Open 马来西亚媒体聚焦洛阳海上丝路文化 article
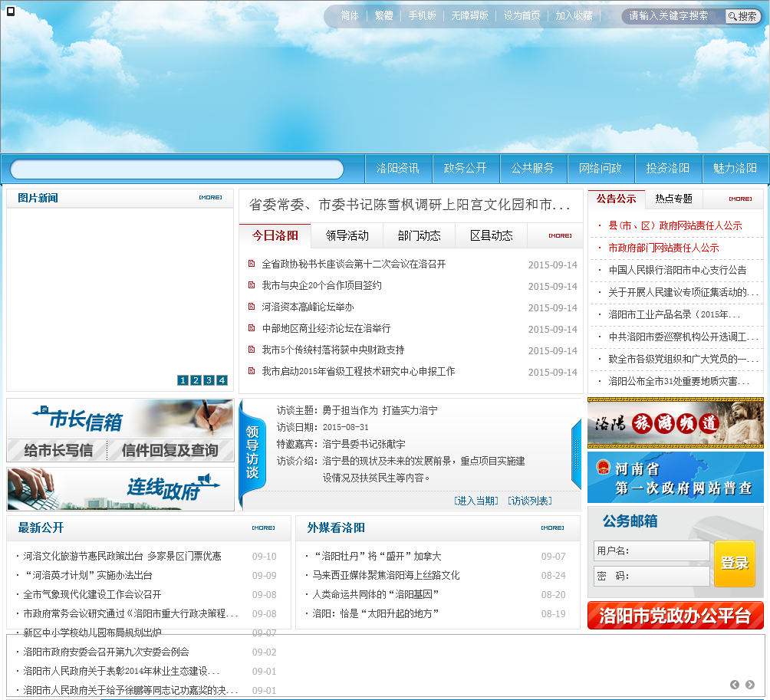770x700 pixels. click(x=386, y=575)
